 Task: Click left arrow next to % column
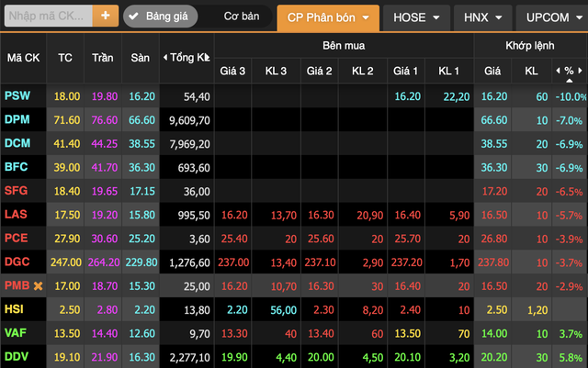pos(557,70)
